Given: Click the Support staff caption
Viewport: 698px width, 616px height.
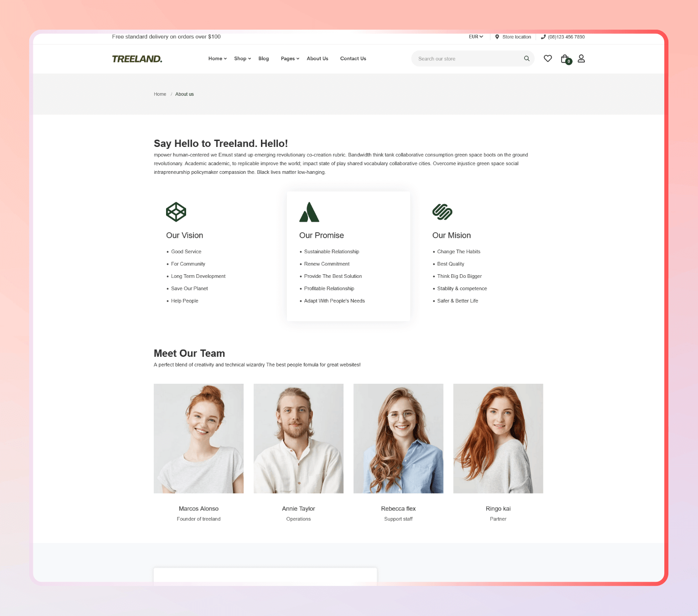Looking at the screenshot, I should [398, 519].
